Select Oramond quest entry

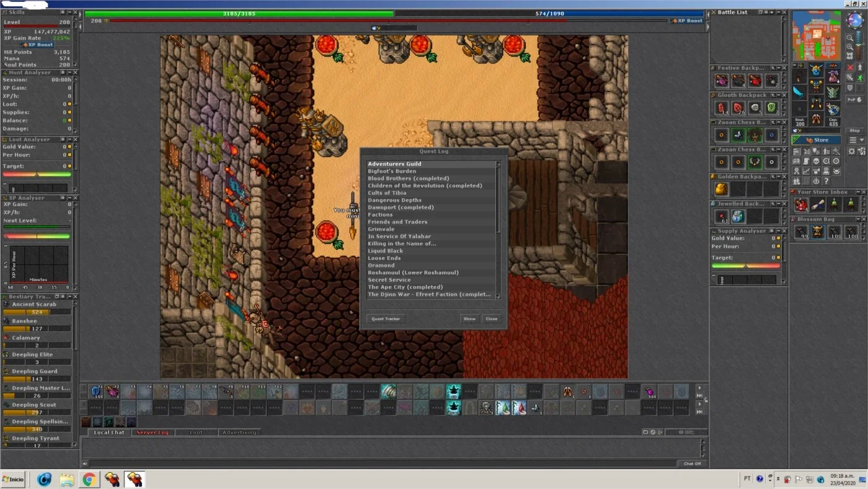point(432,265)
